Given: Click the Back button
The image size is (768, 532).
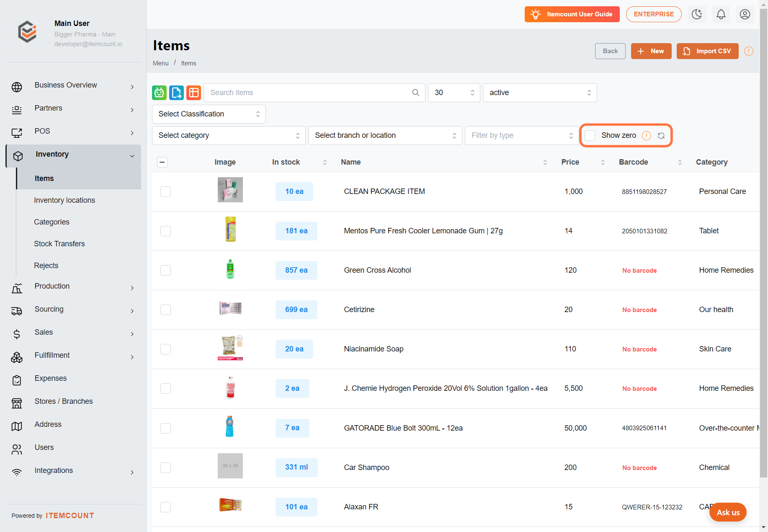Looking at the screenshot, I should pos(610,51).
